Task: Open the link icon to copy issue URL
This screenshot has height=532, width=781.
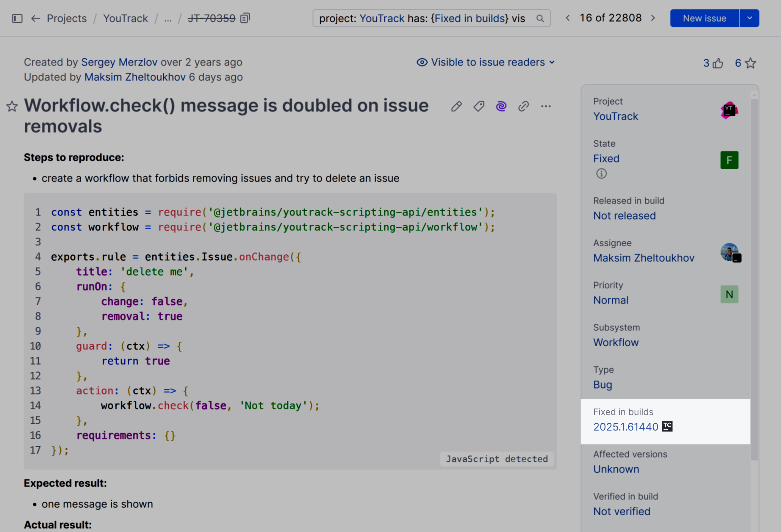Action: (x=523, y=106)
